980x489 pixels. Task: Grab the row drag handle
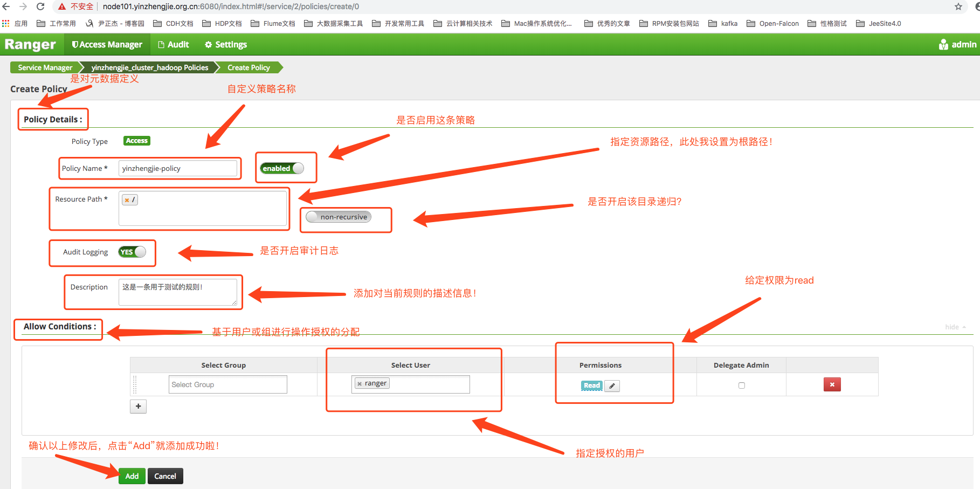point(135,384)
